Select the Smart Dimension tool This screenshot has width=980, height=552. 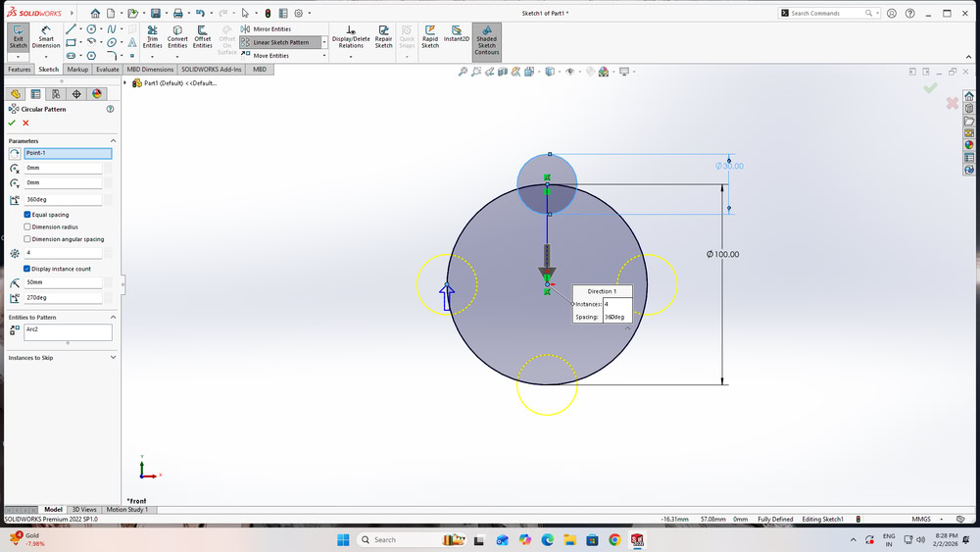point(46,37)
